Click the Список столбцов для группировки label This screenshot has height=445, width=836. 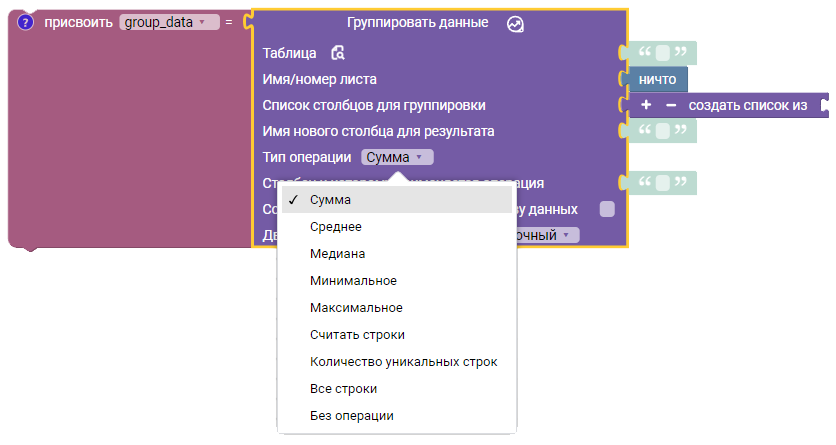[x=374, y=106]
